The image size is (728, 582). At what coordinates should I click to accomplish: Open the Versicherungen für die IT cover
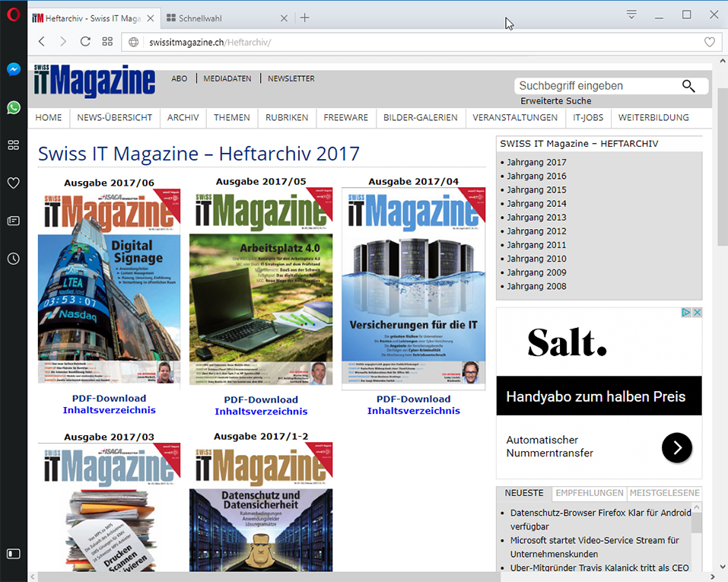414,288
